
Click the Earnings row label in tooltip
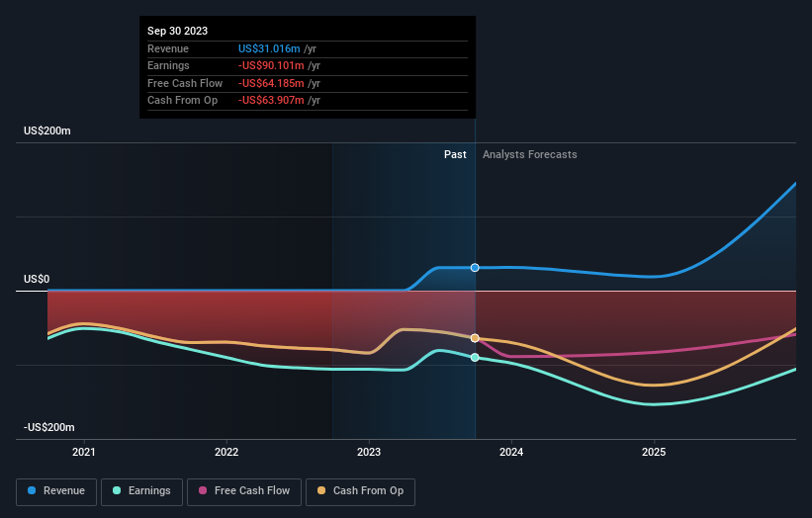point(168,65)
